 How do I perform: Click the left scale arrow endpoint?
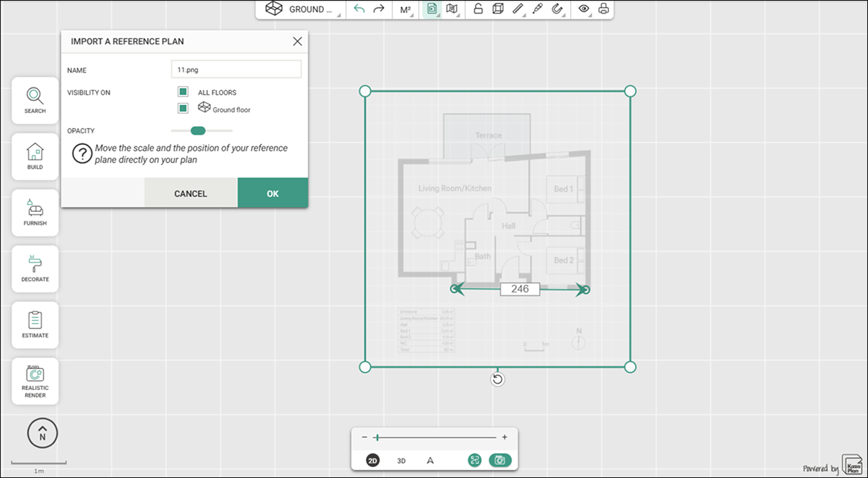pyautogui.click(x=456, y=289)
